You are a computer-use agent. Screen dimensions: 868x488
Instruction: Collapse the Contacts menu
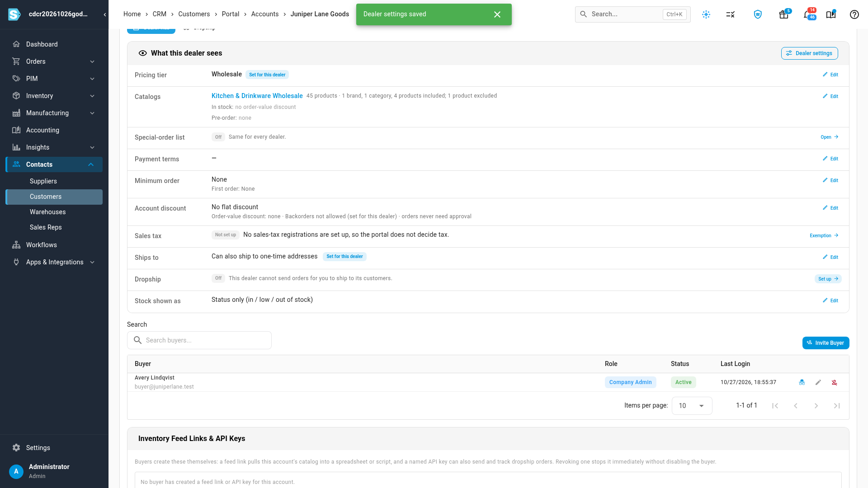(54, 164)
